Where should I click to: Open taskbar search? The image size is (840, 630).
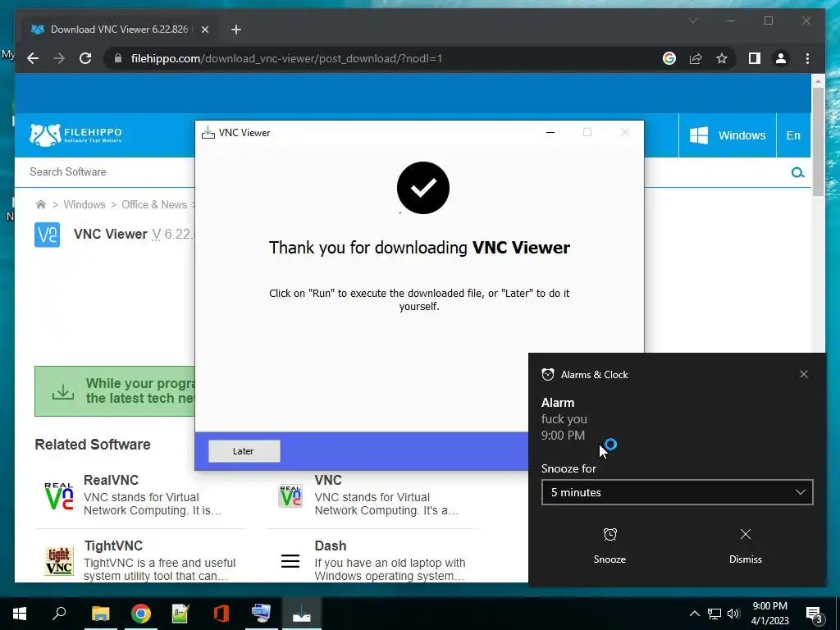click(x=59, y=614)
